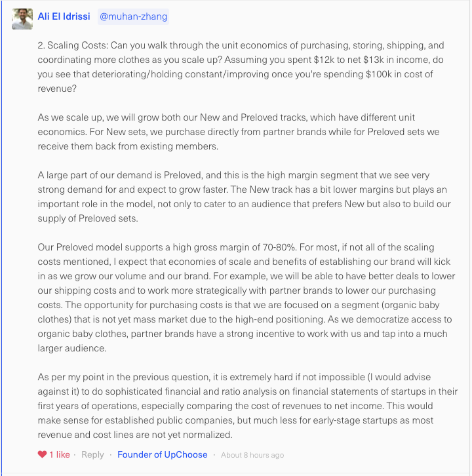The width and height of the screenshot is (472, 476).
Task: Click the Scaling Costs question paragraph
Action: pos(241,67)
